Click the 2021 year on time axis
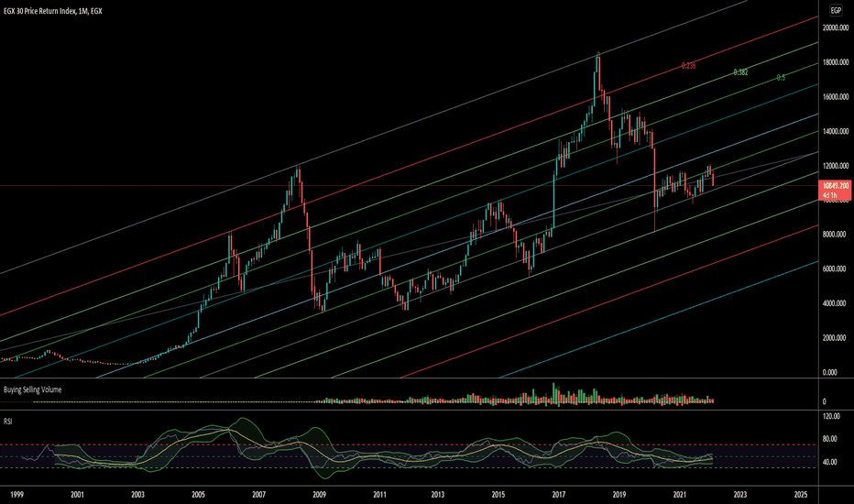 [679, 495]
